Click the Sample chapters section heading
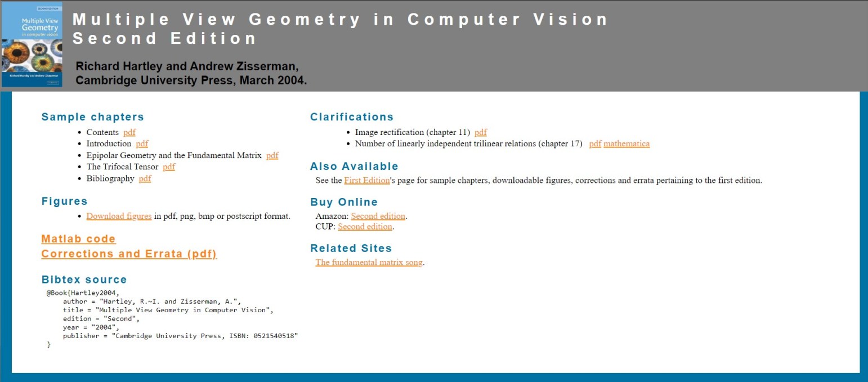The height and width of the screenshot is (382, 868). (x=92, y=116)
